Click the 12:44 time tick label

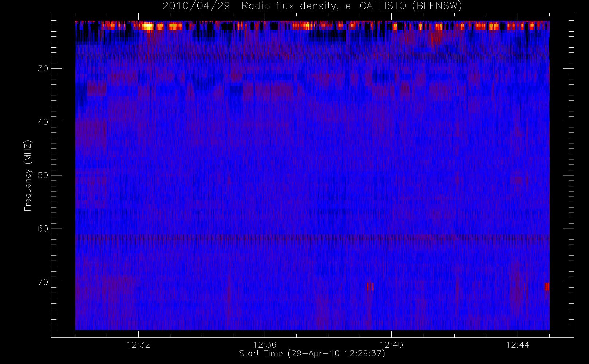coord(518,345)
